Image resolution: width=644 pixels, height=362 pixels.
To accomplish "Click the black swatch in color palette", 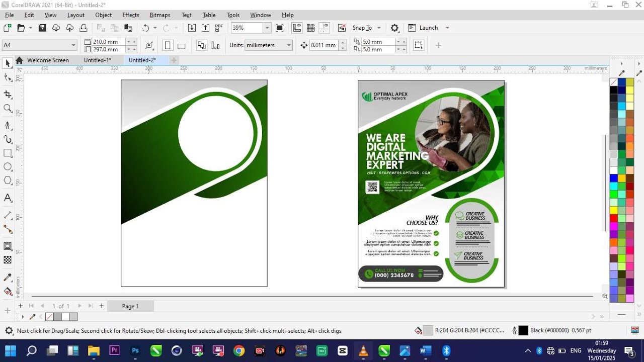I will point(614,90).
